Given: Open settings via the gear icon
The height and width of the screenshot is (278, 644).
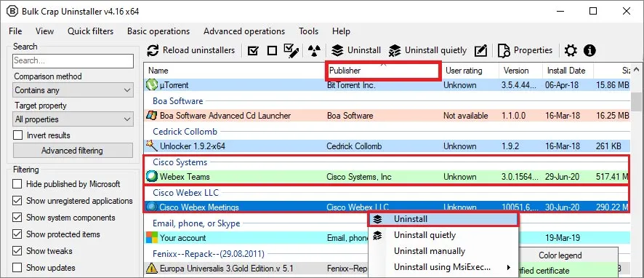Looking at the screenshot, I should 571,51.
